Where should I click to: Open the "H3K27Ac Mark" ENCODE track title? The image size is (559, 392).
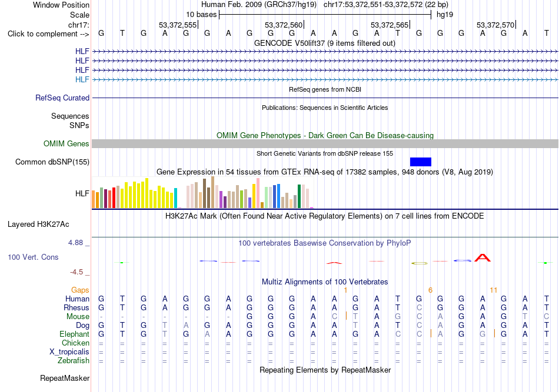coord(325,216)
